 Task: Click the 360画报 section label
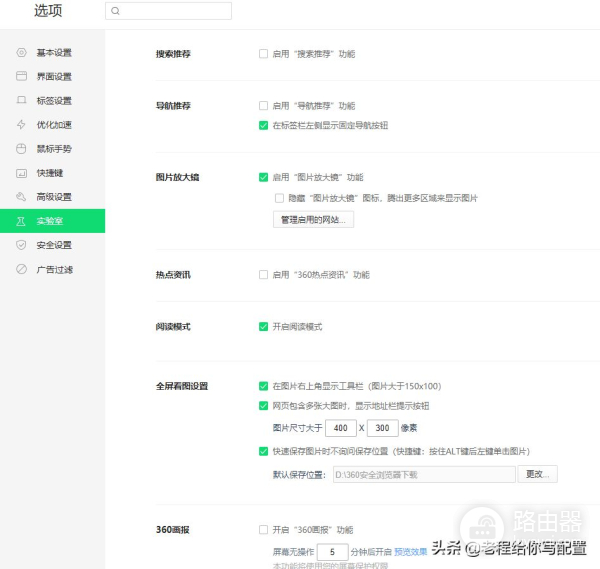tap(173, 530)
